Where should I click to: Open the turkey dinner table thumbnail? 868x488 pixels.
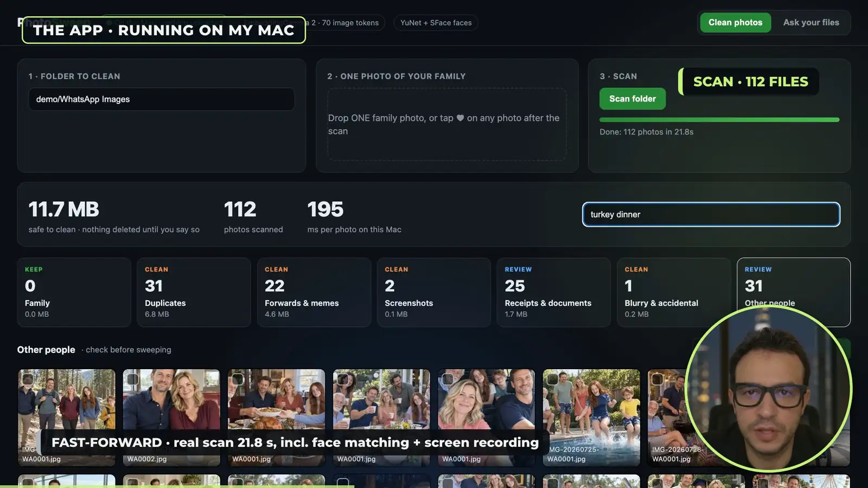(277, 418)
